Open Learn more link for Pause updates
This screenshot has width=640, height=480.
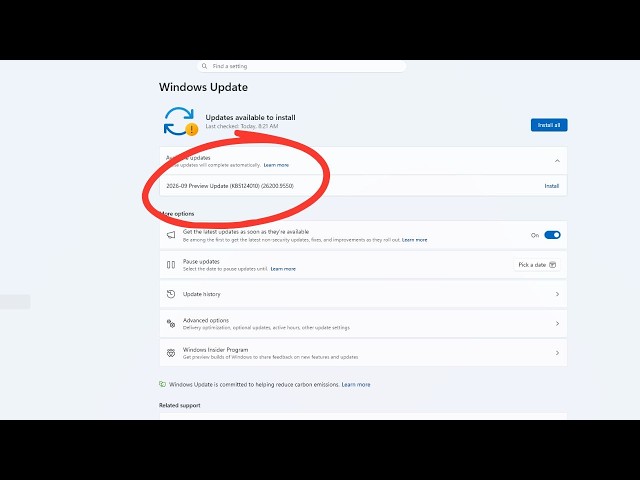283,269
